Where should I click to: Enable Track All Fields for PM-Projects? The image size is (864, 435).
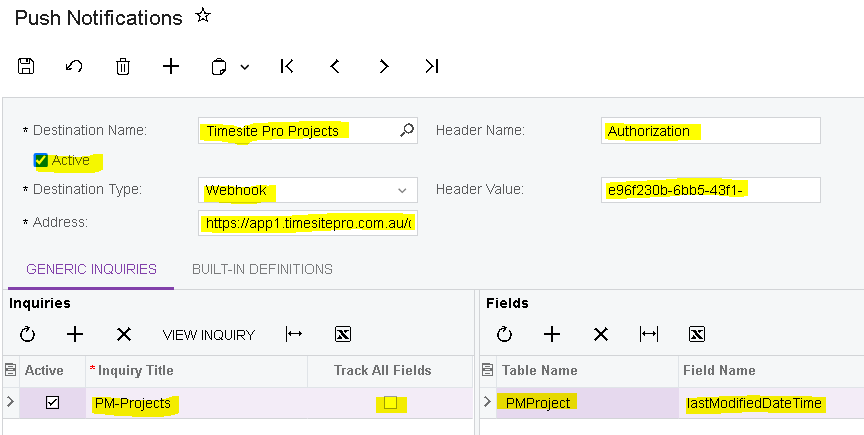(x=390, y=403)
